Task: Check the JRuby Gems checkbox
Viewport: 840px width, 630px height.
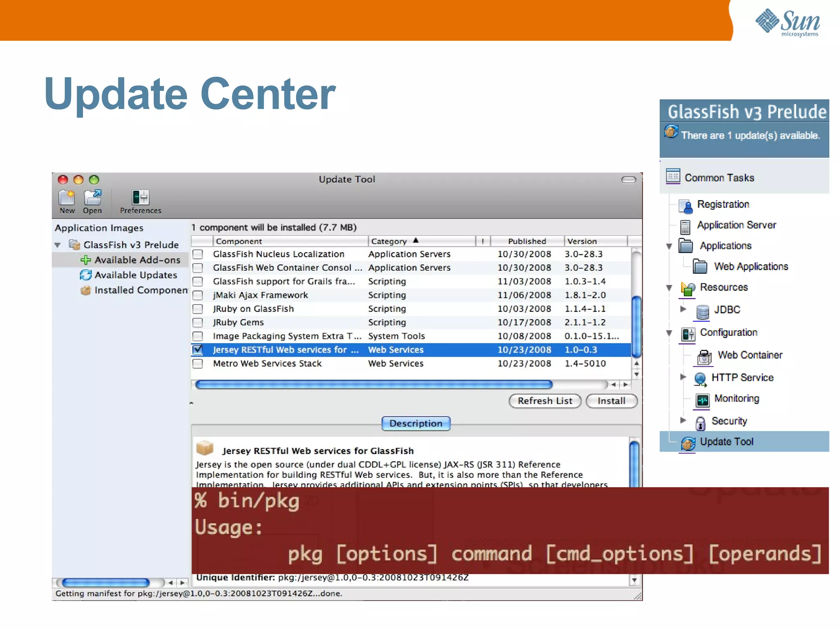Action: pyautogui.click(x=198, y=322)
